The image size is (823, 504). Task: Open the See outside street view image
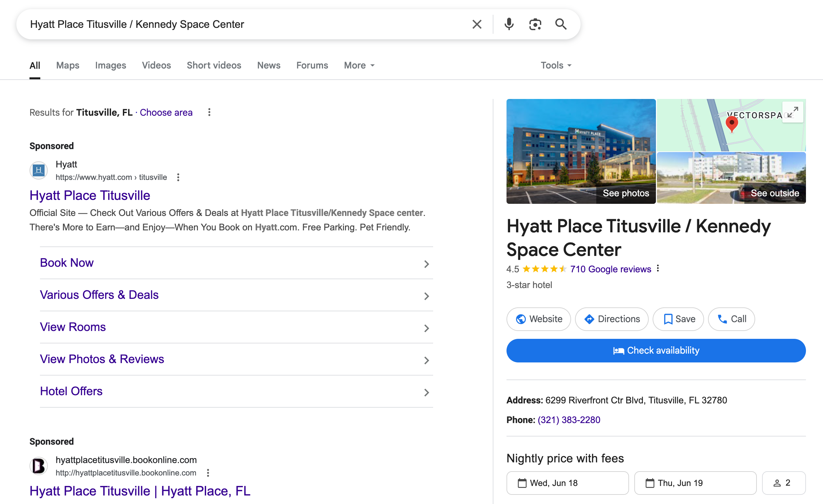tap(731, 178)
